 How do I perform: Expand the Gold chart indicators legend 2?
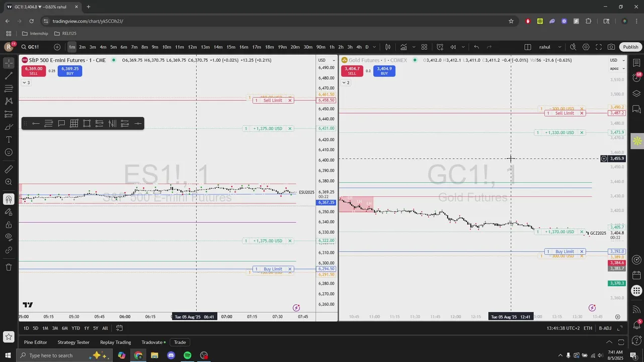coord(346,82)
